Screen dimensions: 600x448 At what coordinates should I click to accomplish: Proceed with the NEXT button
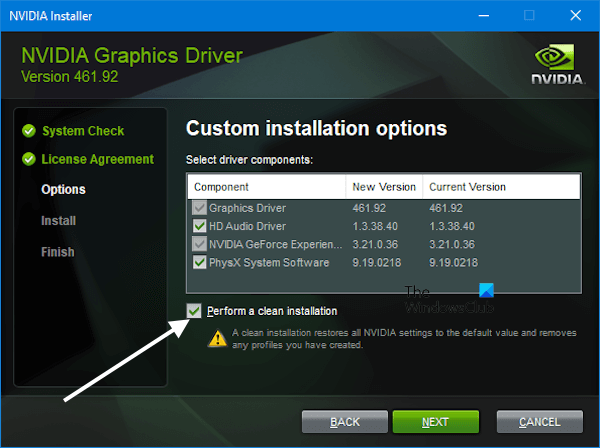(x=435, y=422)
